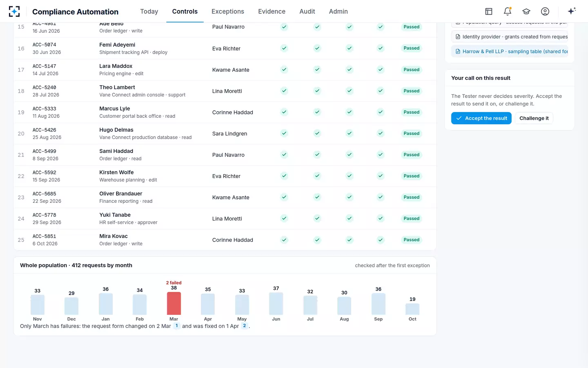This screenshot has width=588, height=368.
Task: Click approver Sara Lindgren
Action: (x=229, y=134)
